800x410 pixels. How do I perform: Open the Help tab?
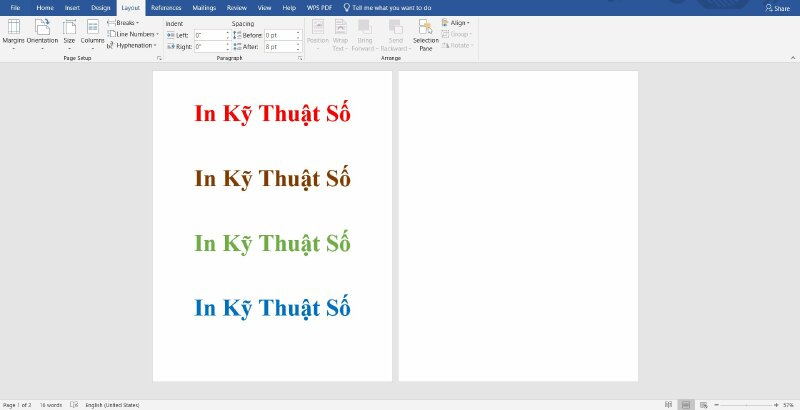coord(289,8)
